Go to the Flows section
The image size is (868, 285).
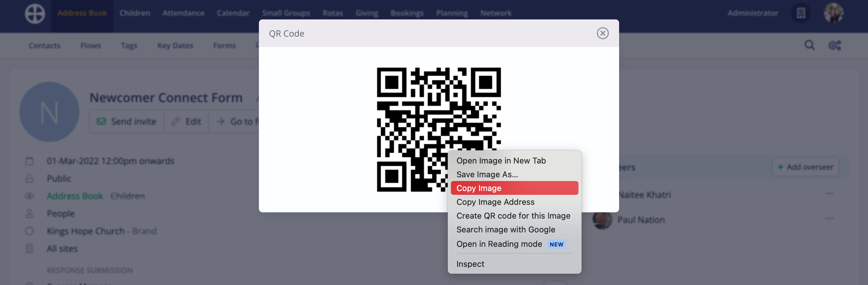(90, 45)
